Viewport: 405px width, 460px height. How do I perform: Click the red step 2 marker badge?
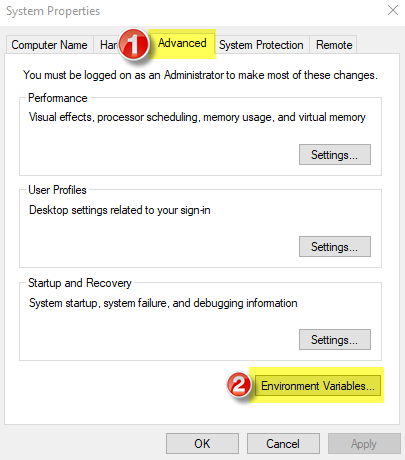[239, 385]
